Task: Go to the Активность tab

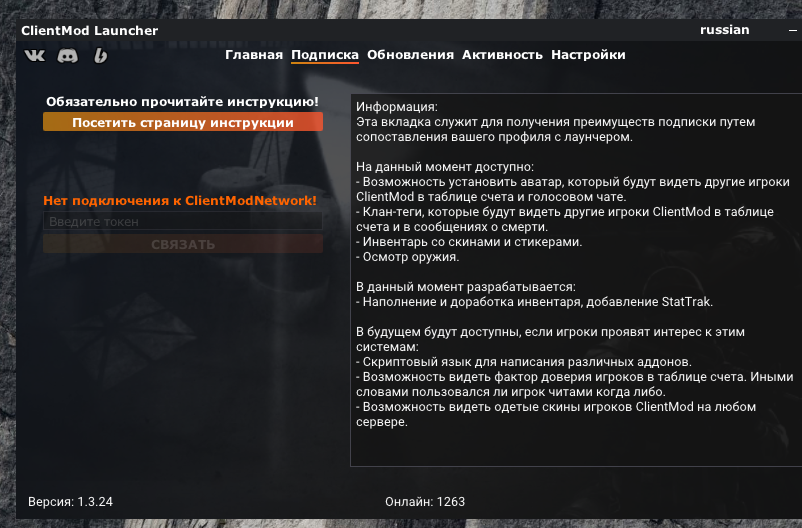Action: point(502,55)
